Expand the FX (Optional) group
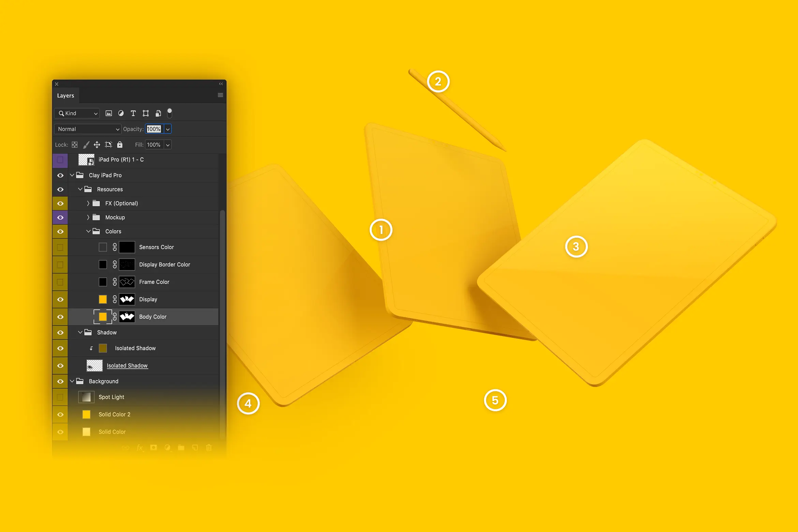The height and width of the screenshot is (532, 798). coord(88,203)
